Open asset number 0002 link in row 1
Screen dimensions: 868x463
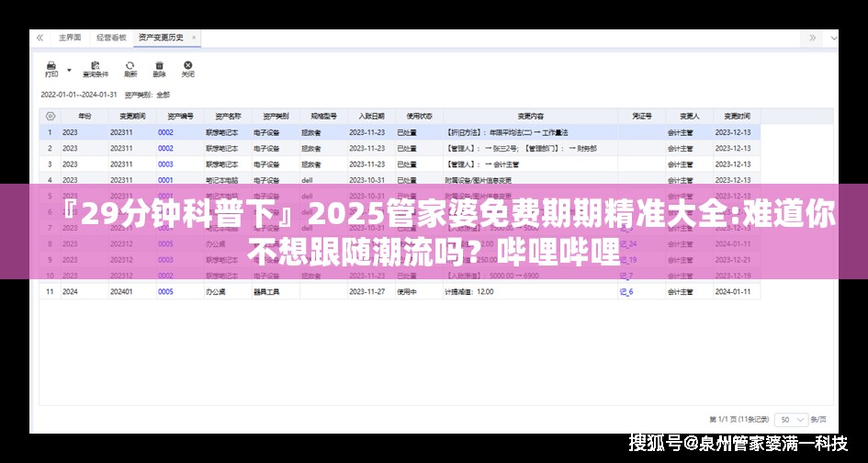pyautogui.click(x=165, y=132)
